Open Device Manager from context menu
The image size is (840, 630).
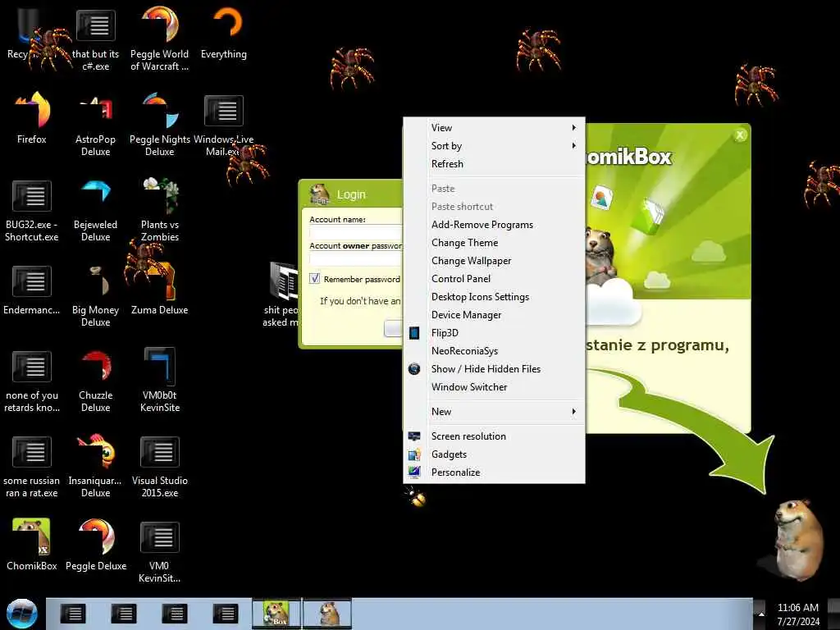(494, 315)
